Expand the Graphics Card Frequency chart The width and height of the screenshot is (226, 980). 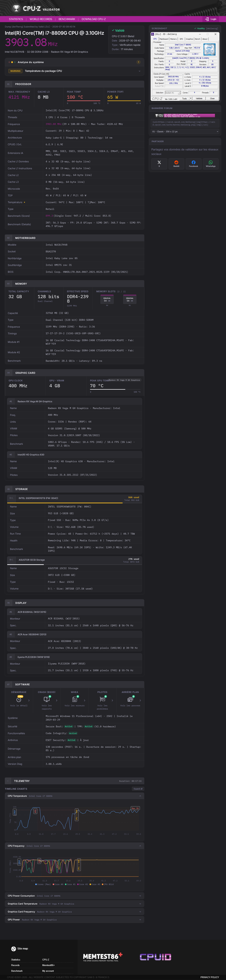click(74, 912)
